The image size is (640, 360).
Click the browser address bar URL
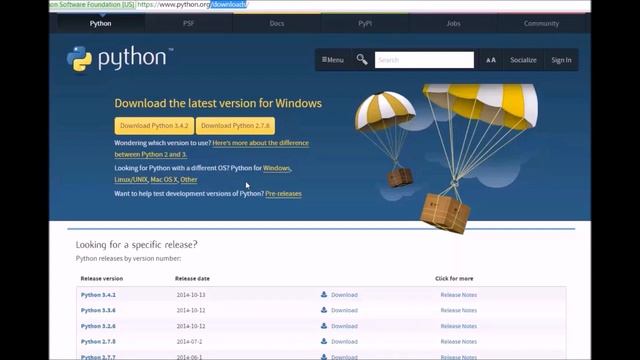click(x=192, y=4)
